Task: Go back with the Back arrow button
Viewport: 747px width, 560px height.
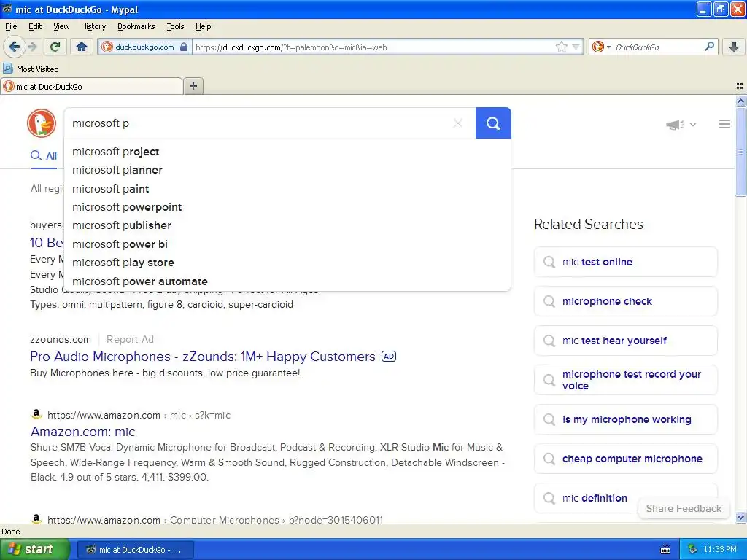Action: (14, 47)
